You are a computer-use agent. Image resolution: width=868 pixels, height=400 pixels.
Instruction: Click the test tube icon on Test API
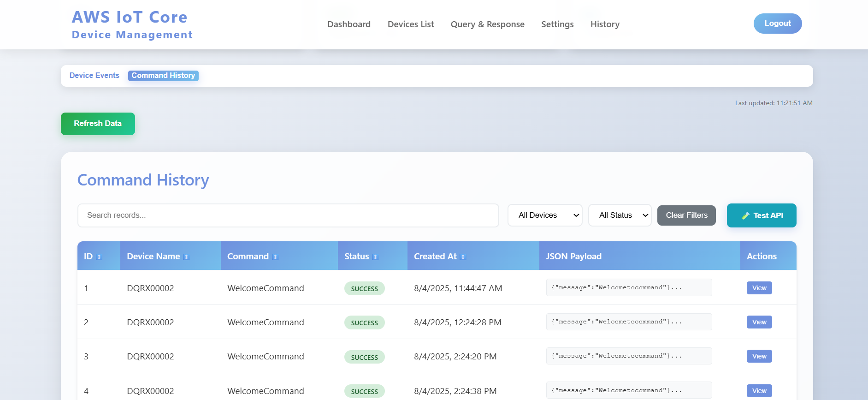pyautogui.click(x=745, y=215)
